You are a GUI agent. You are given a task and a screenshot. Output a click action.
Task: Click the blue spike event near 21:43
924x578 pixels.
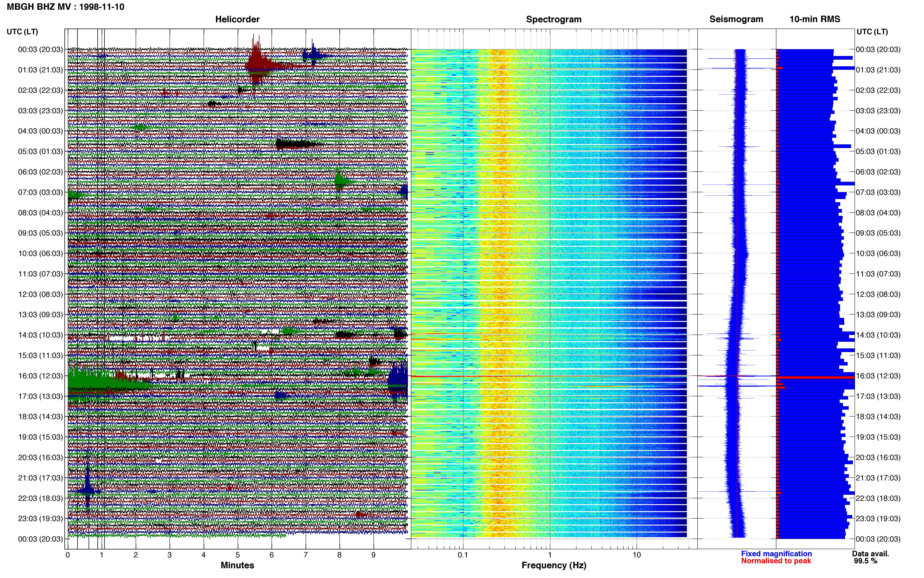pyautogui.click(x=88, y=491)
